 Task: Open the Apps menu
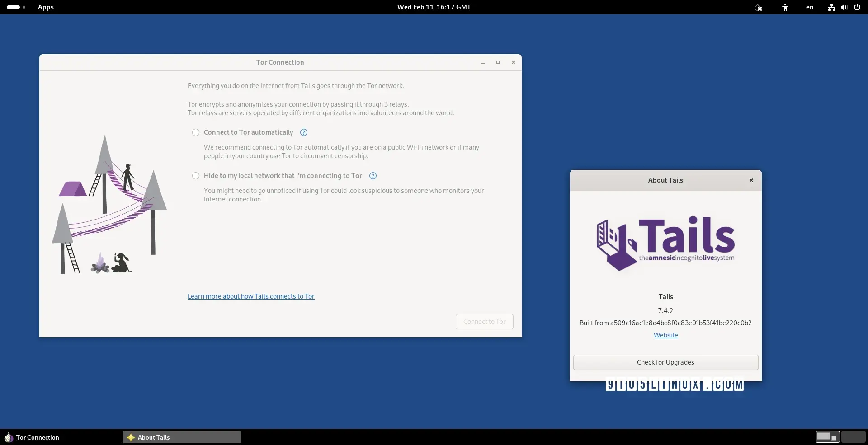pyautogui.click(x=45, y=7)
